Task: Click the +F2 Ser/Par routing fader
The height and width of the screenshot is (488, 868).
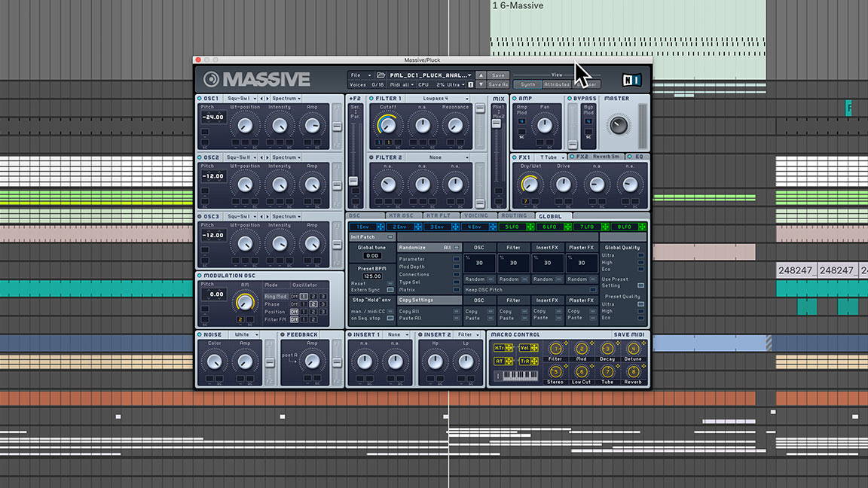Action: (353, 181)
